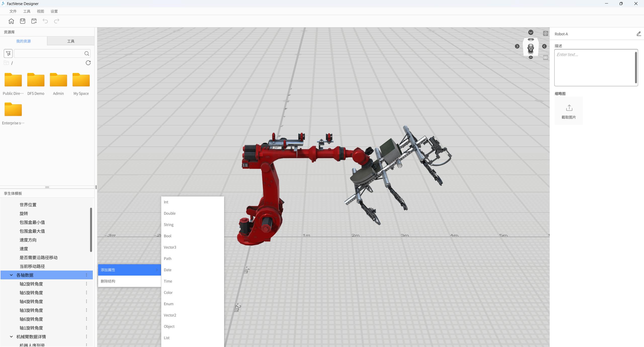Open options for 机械臂数据详情 row
The width and height of the screenshot is (644, 347).
87,336
